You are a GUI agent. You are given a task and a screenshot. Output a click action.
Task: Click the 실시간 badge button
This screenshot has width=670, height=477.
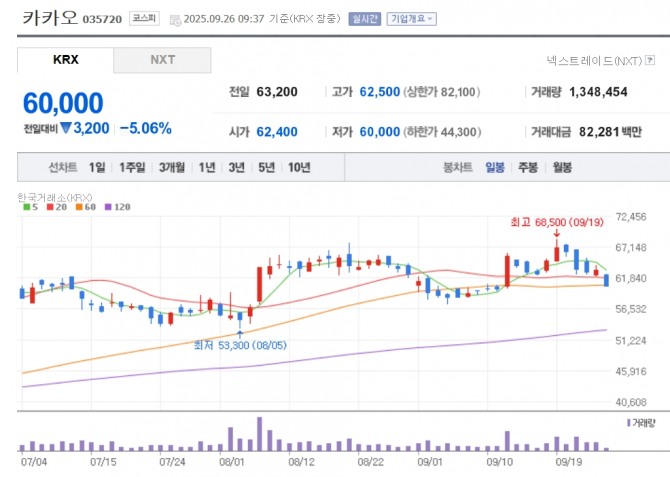coord(364,19)
